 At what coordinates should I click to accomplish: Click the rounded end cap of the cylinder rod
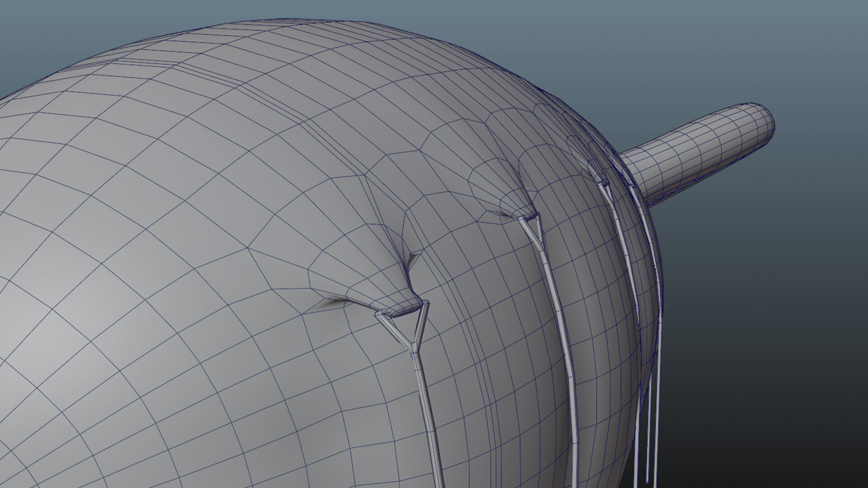click(761, 123)
